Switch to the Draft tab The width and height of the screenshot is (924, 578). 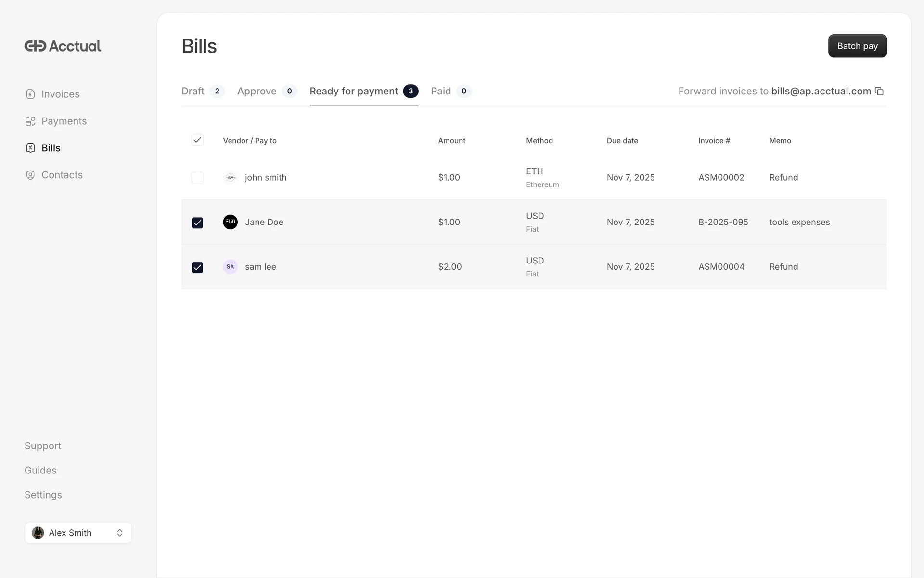193,91
